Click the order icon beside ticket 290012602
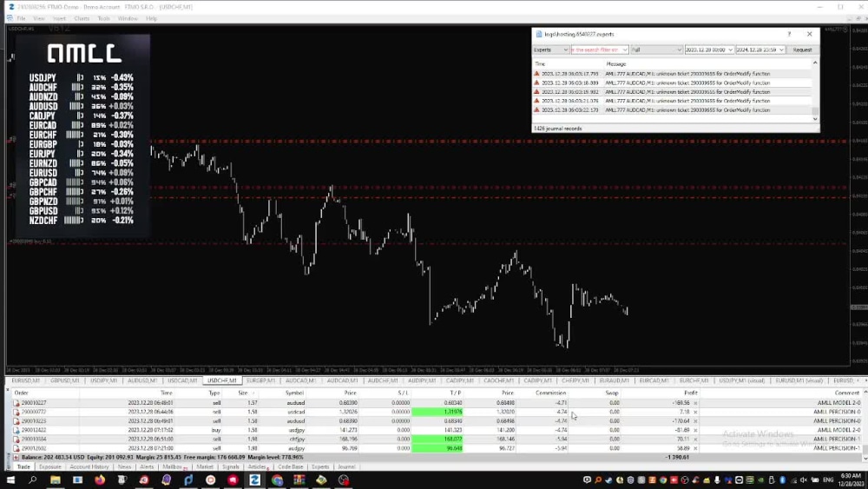This screenshot has width=868, height=489. click(16, 448)
